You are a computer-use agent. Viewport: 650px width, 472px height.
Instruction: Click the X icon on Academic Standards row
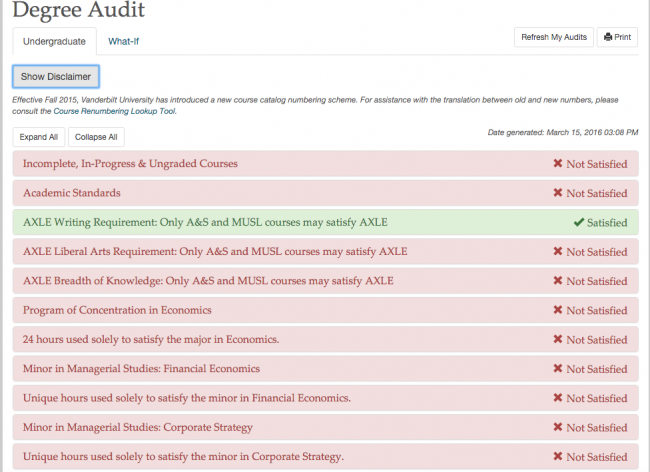tap(557, 193)
